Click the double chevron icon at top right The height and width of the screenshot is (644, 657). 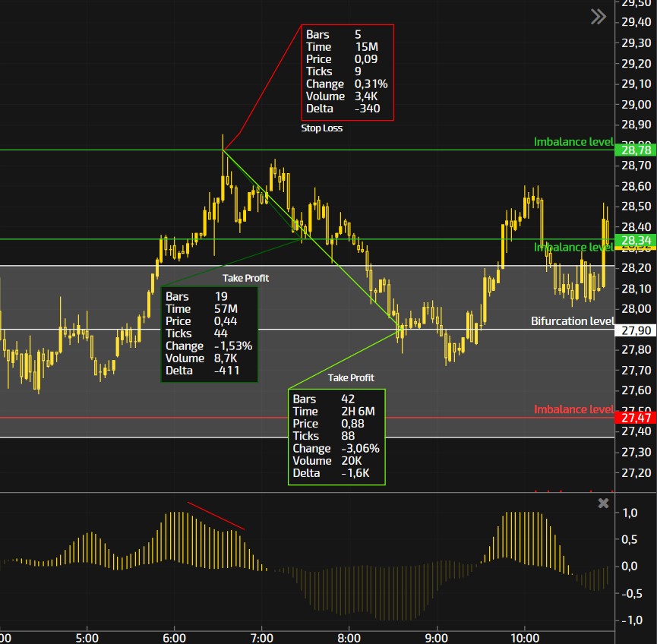(599, 17)
